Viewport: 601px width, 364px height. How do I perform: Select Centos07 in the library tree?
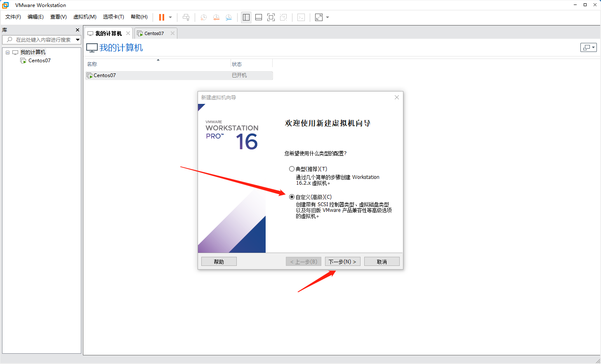40,61
